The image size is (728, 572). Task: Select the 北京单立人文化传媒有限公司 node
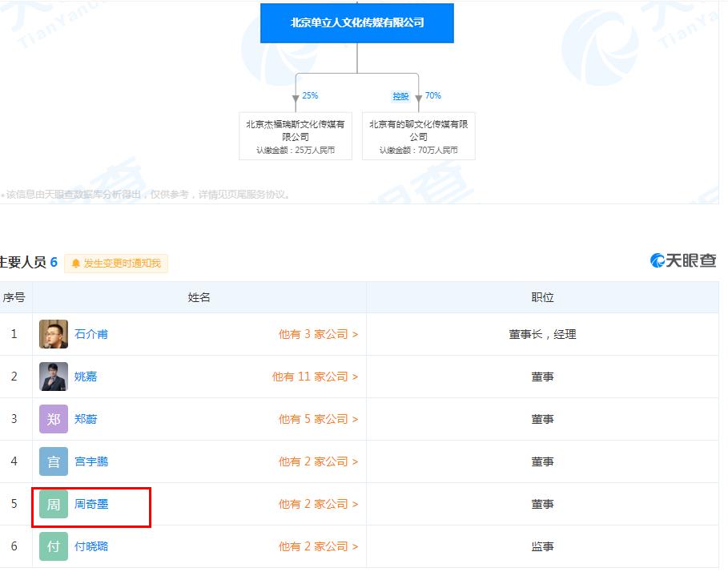coord(357,23)
